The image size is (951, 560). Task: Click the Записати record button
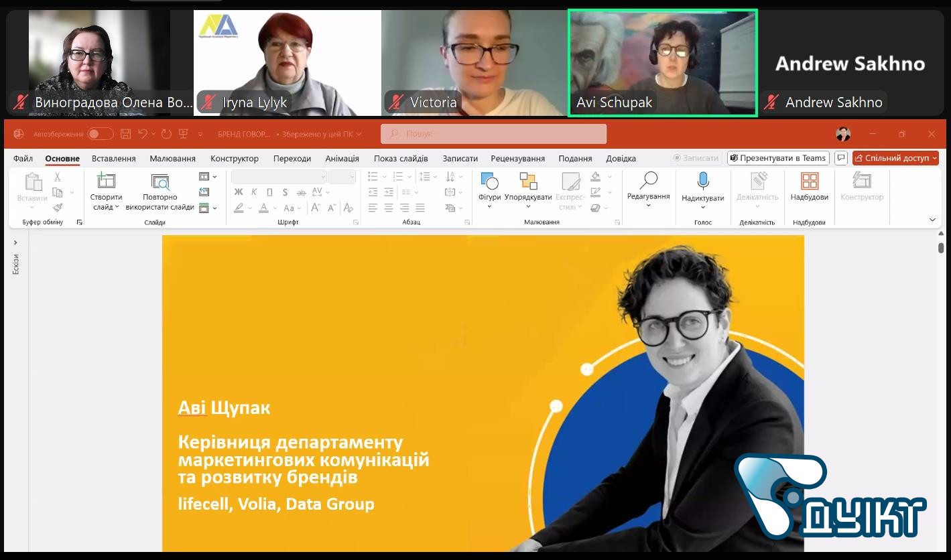696,158
